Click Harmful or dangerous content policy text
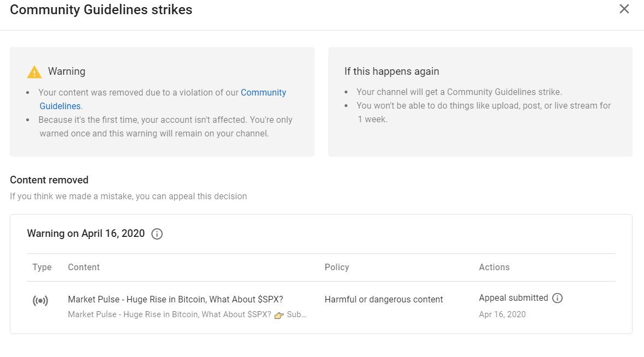 coord(383,300)
